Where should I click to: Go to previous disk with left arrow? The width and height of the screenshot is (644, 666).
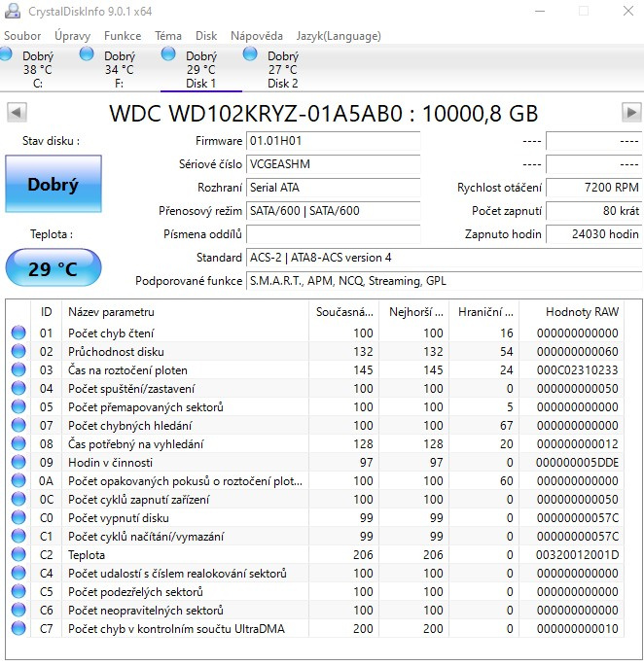17,113
